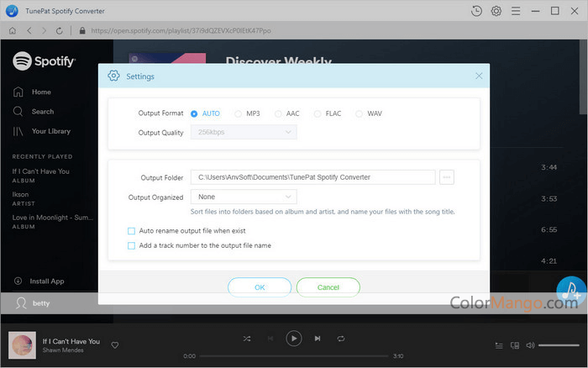This screenshot has height=368, width=588.
Task: Adjust the volume slider
Action: point(559,344)
